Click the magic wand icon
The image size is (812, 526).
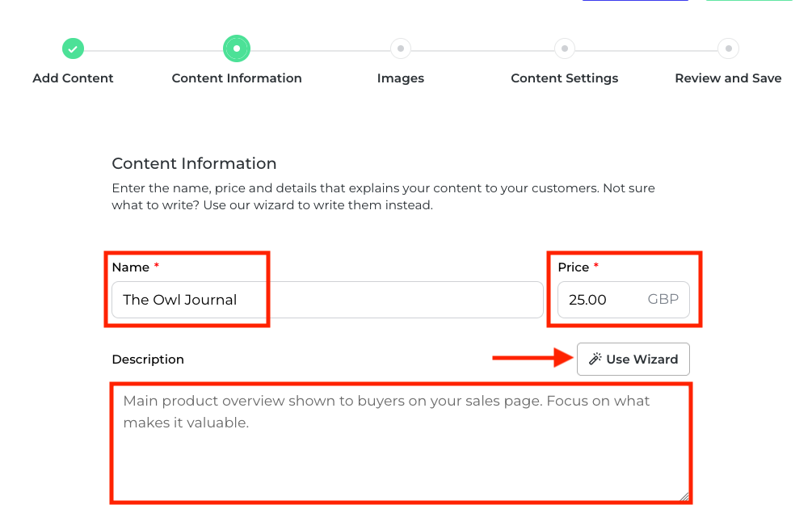click(595, 360)
